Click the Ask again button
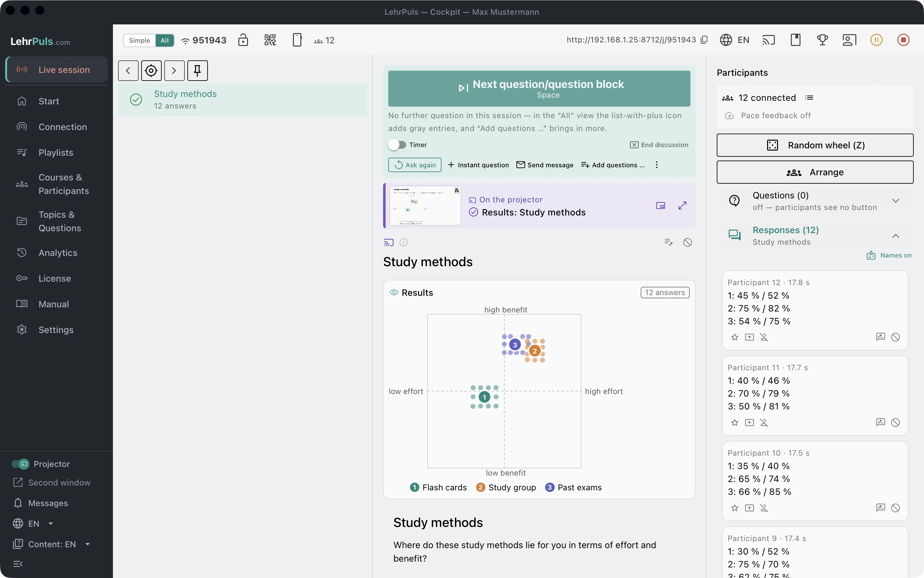 pyautogui.click(x=415, y=165)
